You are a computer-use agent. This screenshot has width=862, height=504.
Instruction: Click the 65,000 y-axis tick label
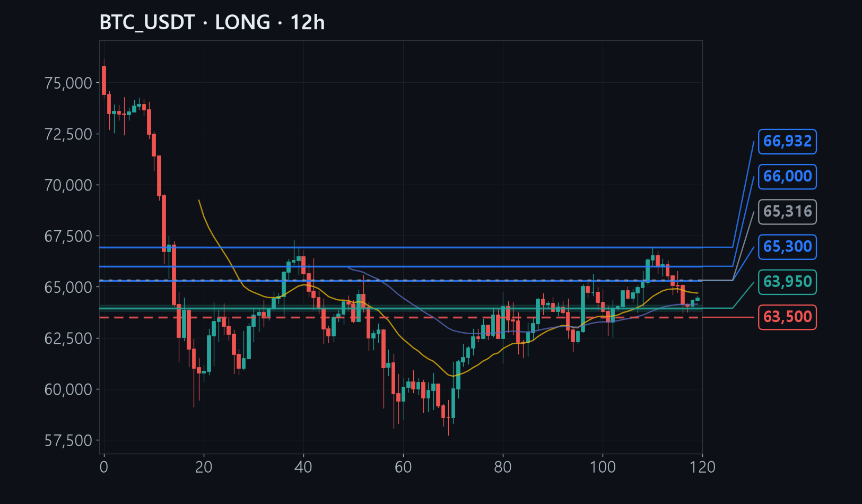pos(68,287)
